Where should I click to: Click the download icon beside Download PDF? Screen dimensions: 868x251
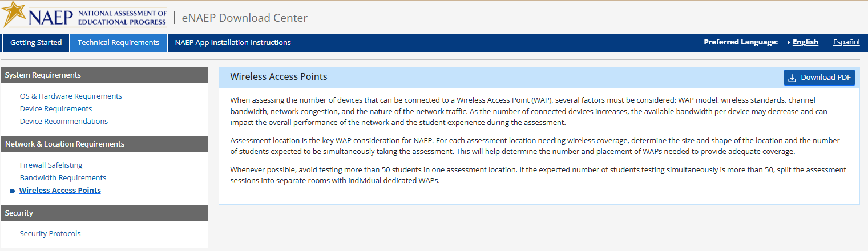point(792,78)
